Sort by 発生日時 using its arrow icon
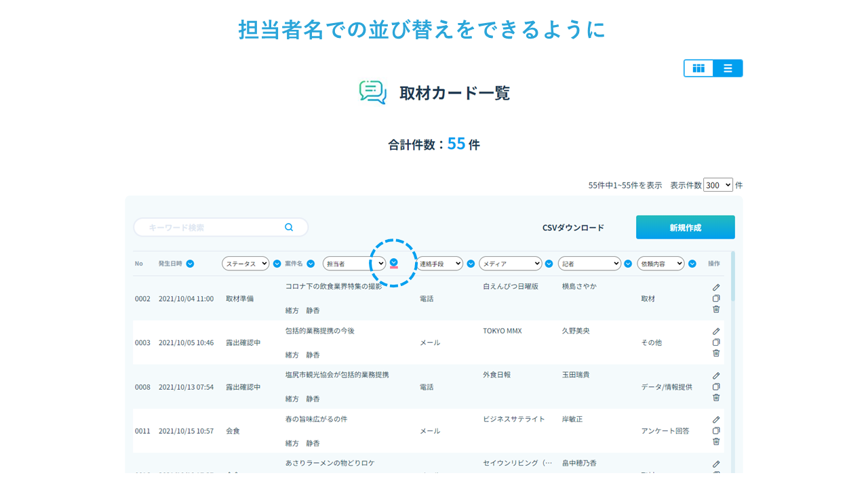Viewport: 868px width, 488px height. tap(190, 264)
